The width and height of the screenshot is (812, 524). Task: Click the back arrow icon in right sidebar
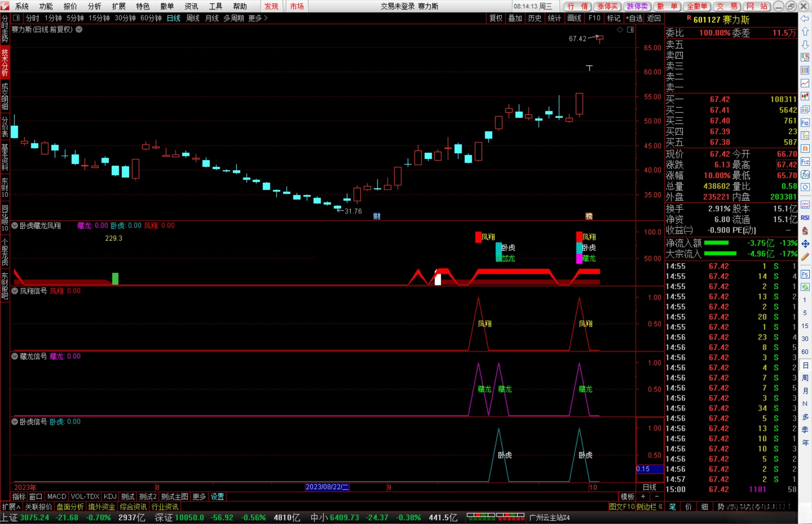tap(805, 19)
